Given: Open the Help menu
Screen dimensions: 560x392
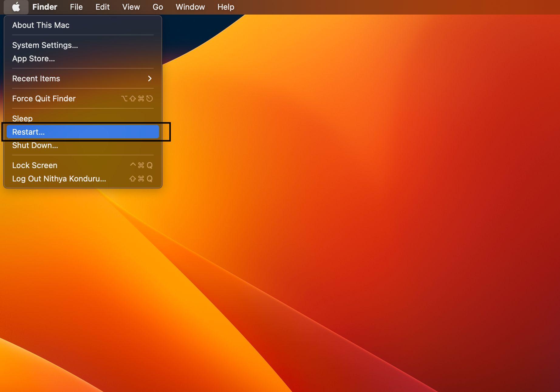Looking at the screenshot, I should click(226, 7).
